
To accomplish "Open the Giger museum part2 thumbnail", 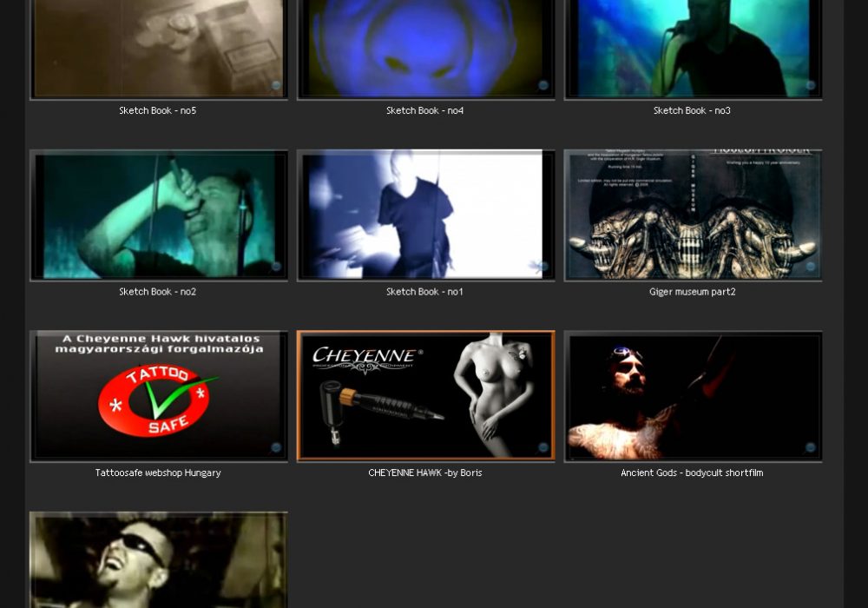I will pyautogui.click(x=693, y=215).
